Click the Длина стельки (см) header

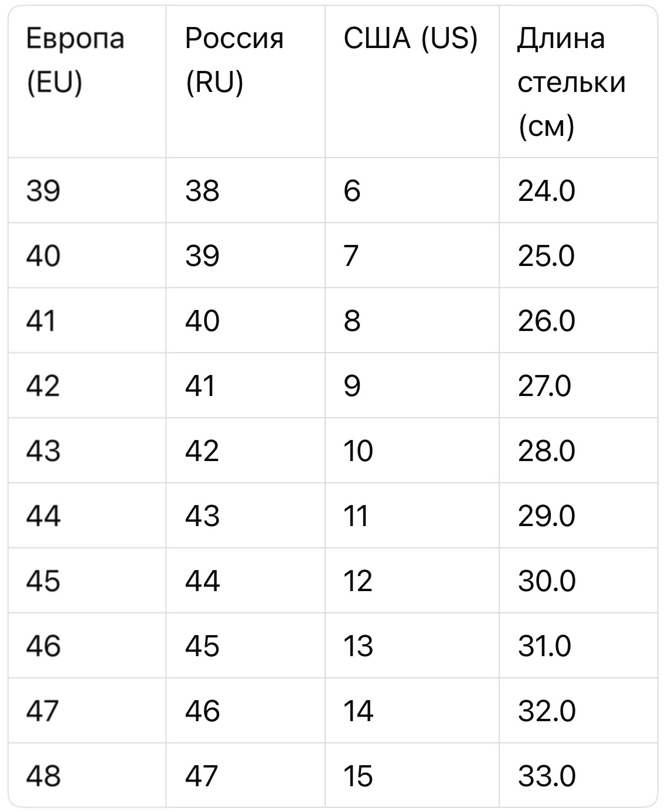571,82
